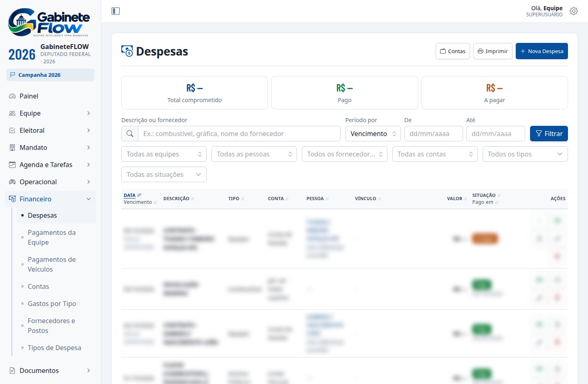Open the Todos os tipos dropdown
This screenshot has width=588, height=384.
[x=525, y=154]
